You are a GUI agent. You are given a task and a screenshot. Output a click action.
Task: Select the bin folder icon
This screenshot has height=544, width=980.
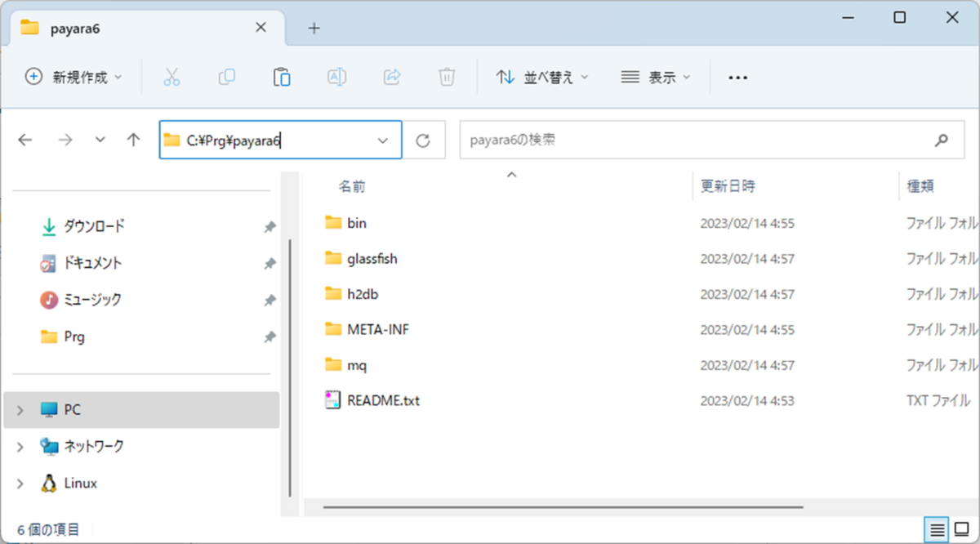(x=332, y=222)
